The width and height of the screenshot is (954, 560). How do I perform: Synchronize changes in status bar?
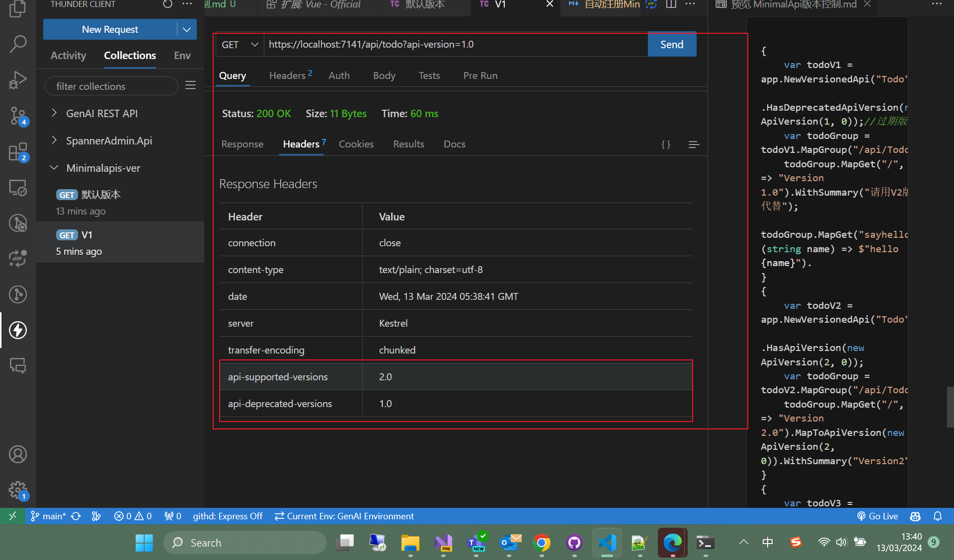[76, 516]
